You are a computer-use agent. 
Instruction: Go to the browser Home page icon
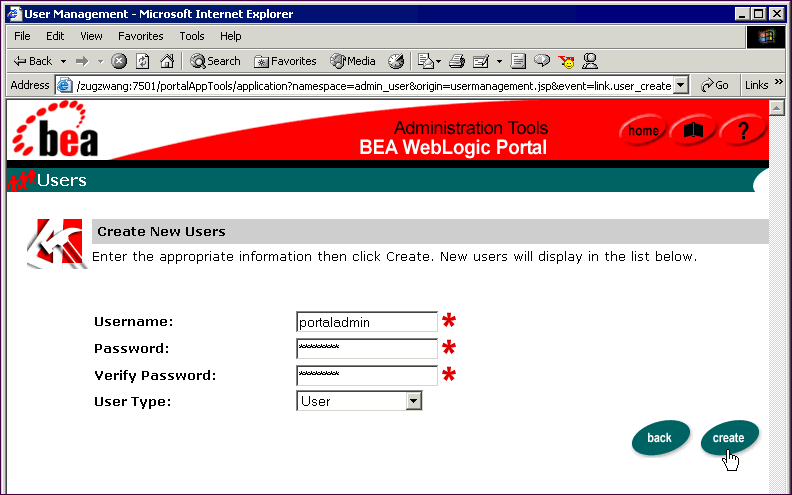[x=167, y=61]
